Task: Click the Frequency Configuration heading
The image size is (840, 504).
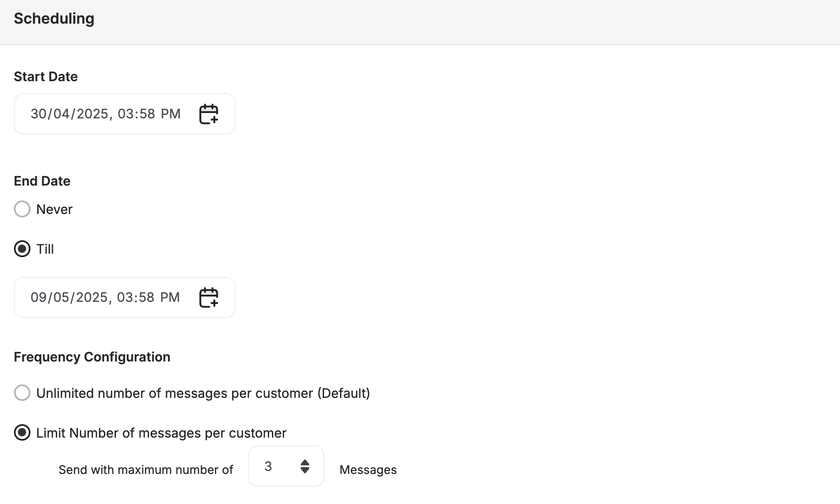Action: point(92,356)
